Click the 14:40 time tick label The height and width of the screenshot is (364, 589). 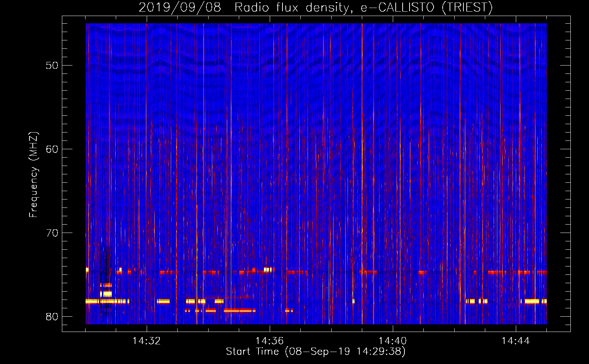tap(393, 341)
